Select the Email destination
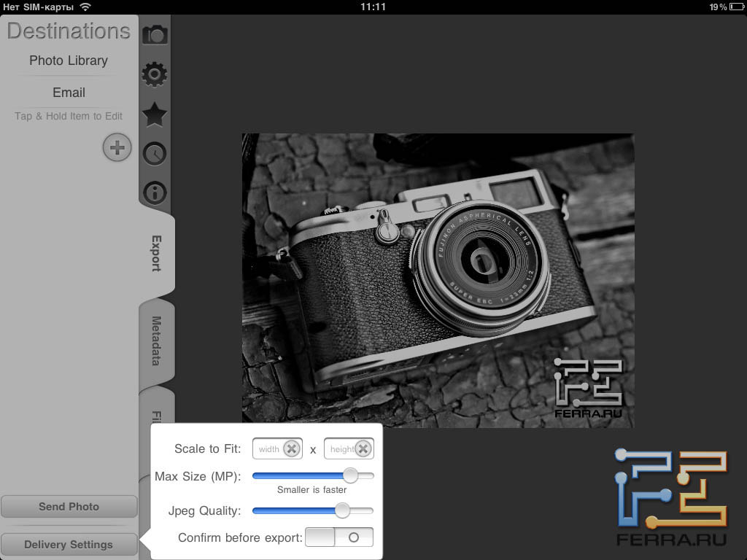 pyautogui.click(x=69, y=93)
